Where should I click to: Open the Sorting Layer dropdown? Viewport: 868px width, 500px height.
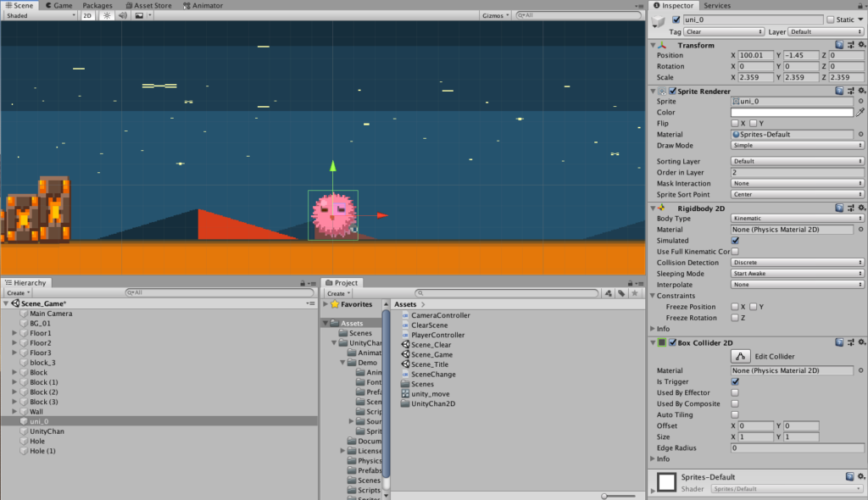coord(795,161)
